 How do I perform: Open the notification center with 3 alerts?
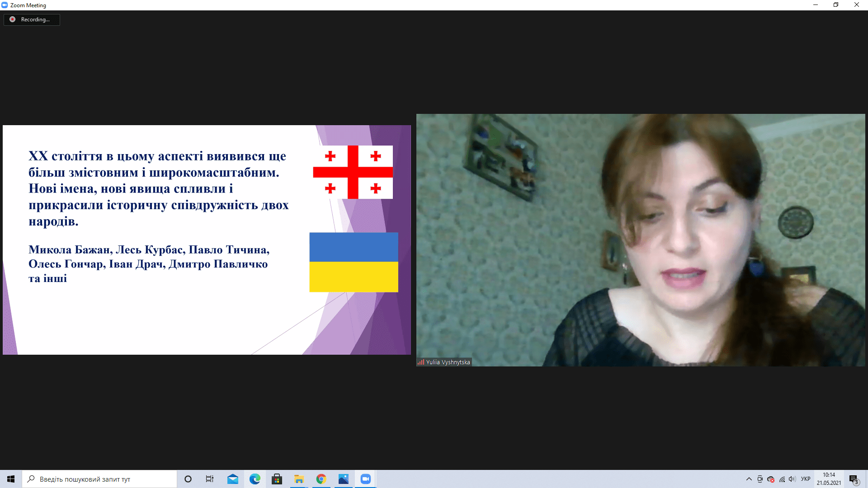point(854,479)
